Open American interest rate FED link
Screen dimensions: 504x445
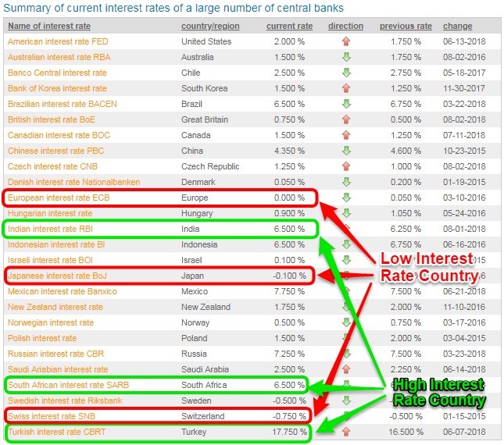click(58, 41)
